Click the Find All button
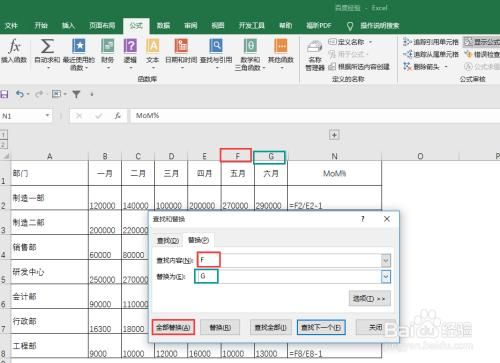Image resolution: width=500 pixels, height=363 pixels. point(270,328)
